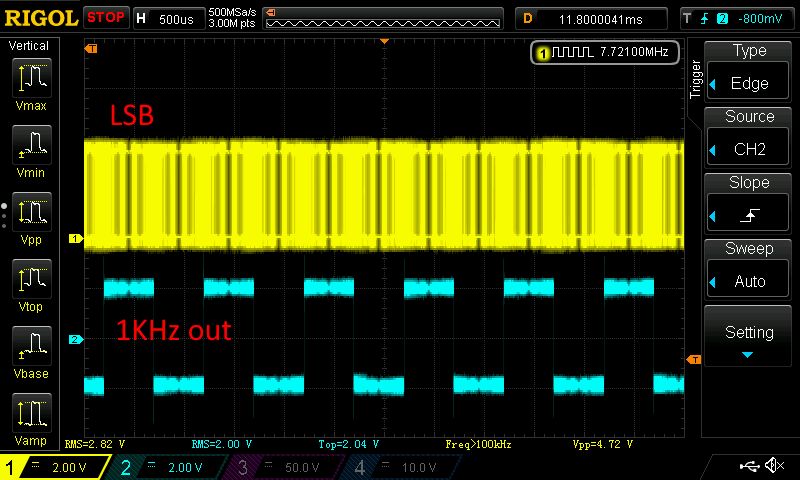Select the Vtop measurement icon
This screenshot has width=800, height=480.
(x=32, y=279)
